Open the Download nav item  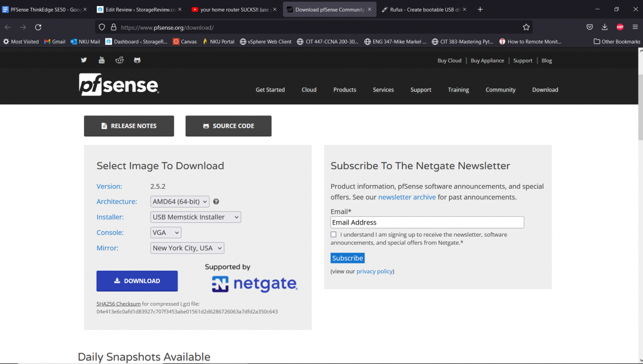[x=545, y=89]
